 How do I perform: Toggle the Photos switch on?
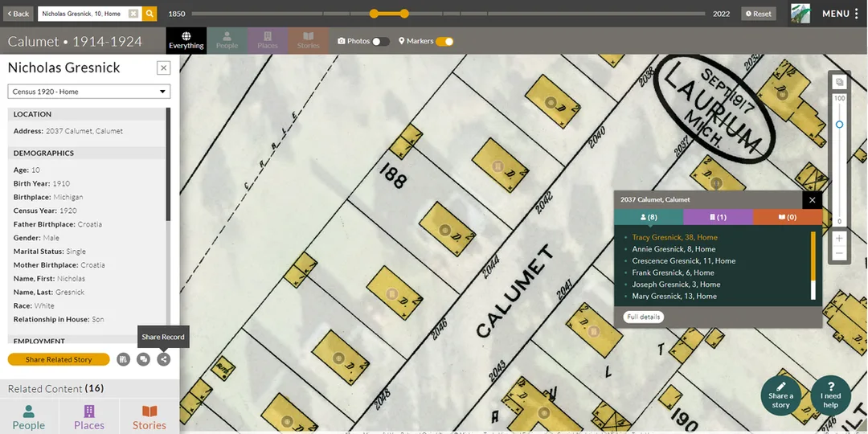(380, 42)
